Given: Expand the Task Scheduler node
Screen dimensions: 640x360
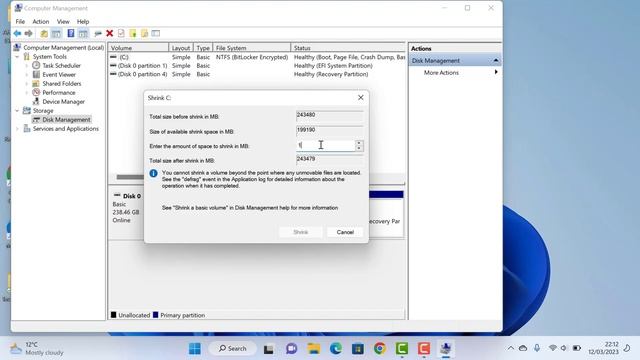Looking at the screenshot, I should [27, 66].
